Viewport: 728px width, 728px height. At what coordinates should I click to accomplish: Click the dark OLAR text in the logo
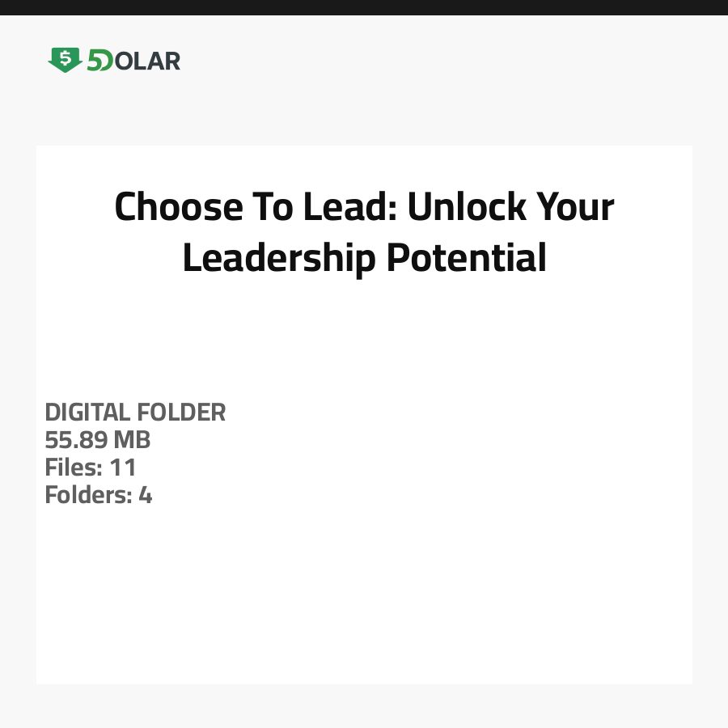point(147,61)
